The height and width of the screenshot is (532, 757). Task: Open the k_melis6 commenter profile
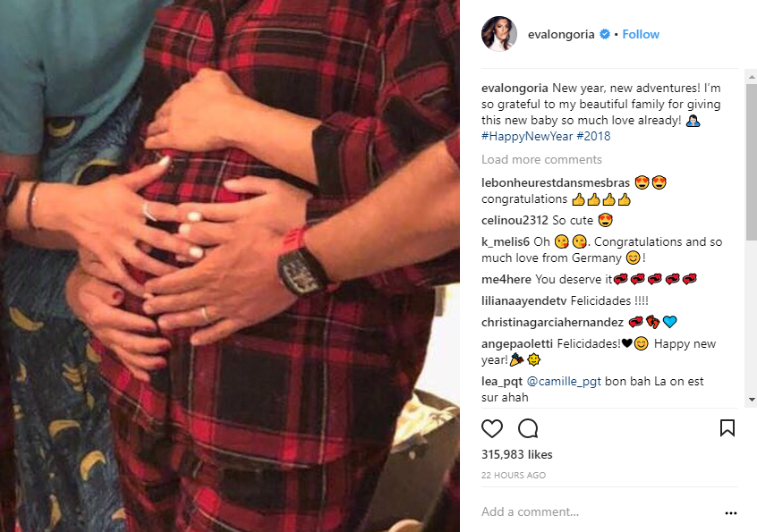506,241
